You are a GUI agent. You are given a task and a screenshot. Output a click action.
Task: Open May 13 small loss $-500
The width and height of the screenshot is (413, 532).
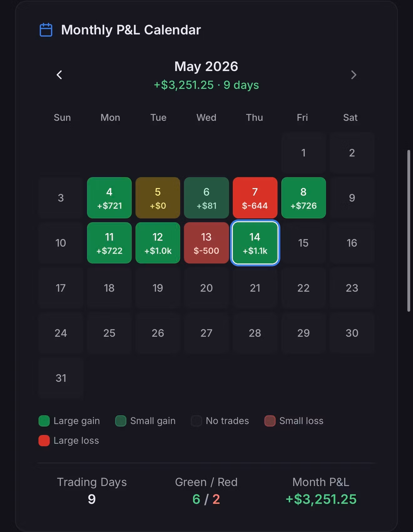[x=206, y=243]
